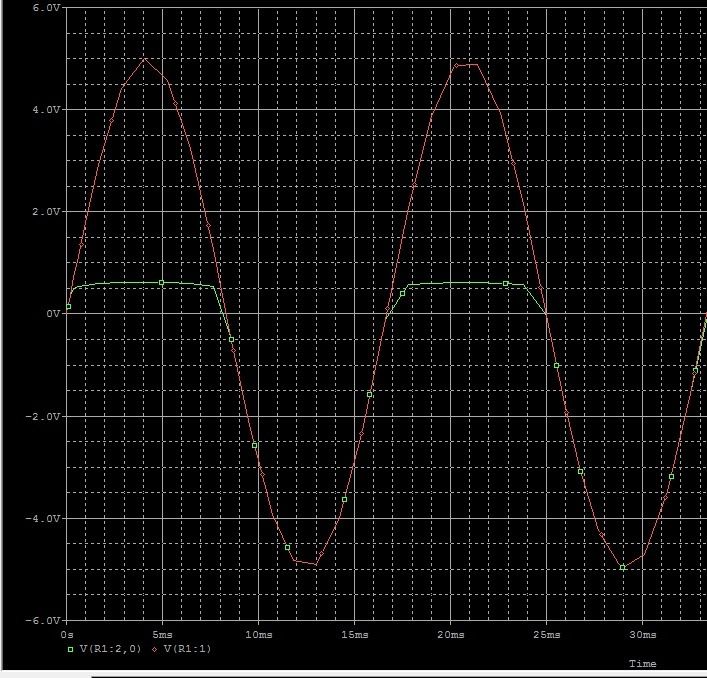
Task: Click the 30ms x-axis label
Action: pos(643,635)
